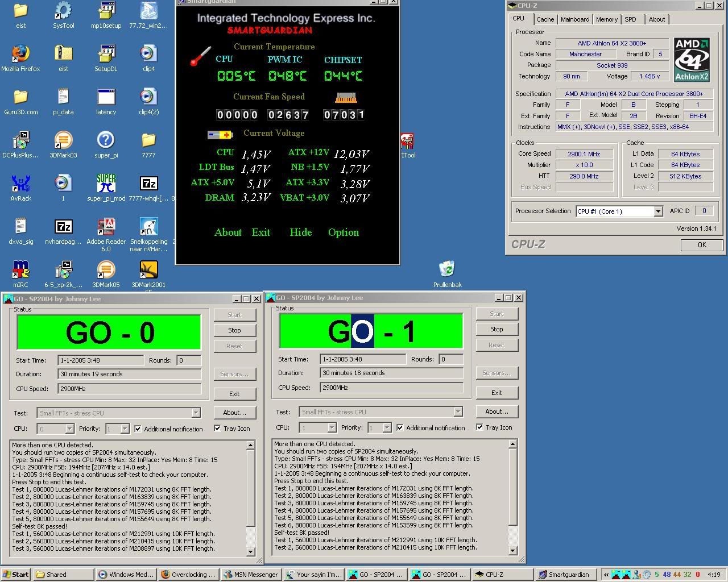Click the GO - 1 log scrollbar down arrow
Screen dimensions: 728x582
(x=513, y=550)
